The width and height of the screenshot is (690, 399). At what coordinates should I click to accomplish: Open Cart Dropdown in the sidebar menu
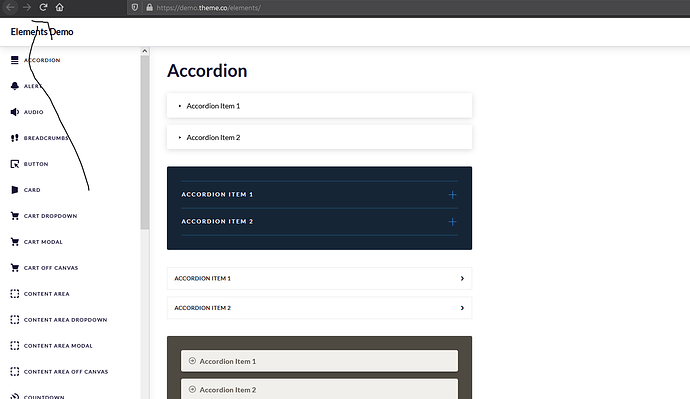(x=50, y=216)
